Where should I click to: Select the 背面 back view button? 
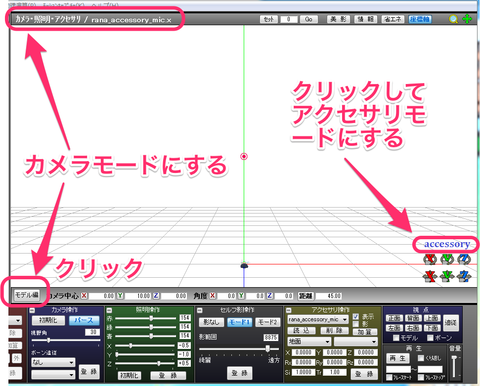pos(413,318)
